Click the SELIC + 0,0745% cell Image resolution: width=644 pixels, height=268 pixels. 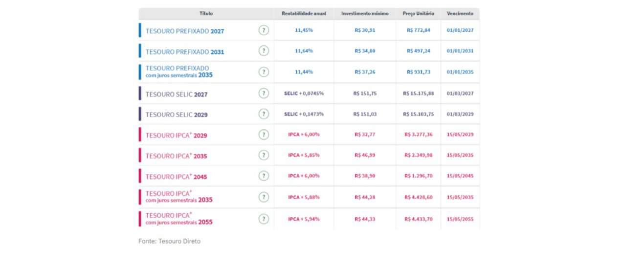(x=304, y=93)
